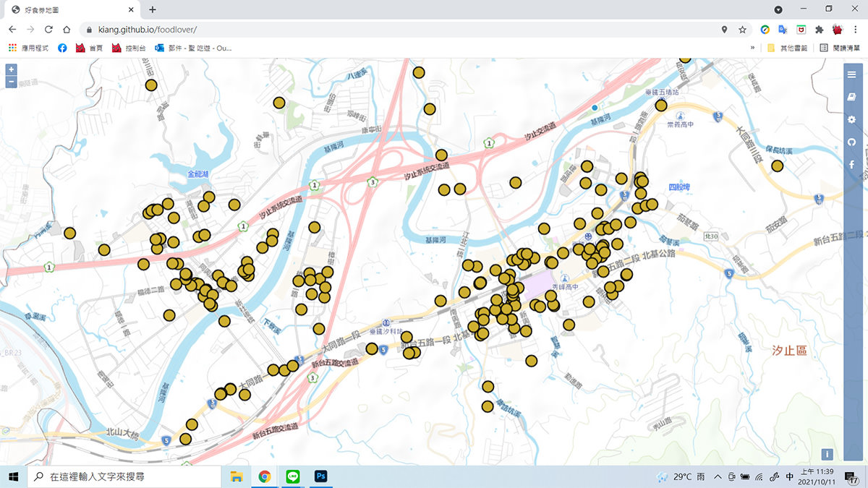
Task: Open the 其他書籤 bookmarks folder
Action: point(788,48)
